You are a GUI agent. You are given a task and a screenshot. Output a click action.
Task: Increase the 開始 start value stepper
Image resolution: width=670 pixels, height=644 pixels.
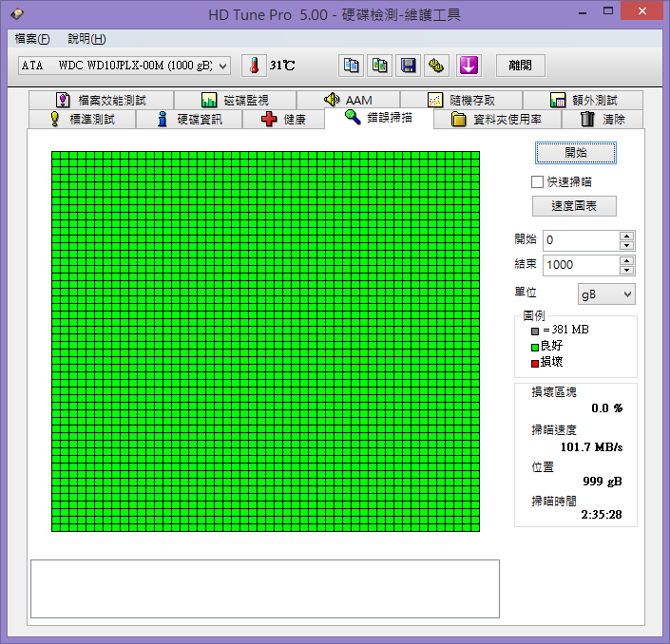pos(627,236)
